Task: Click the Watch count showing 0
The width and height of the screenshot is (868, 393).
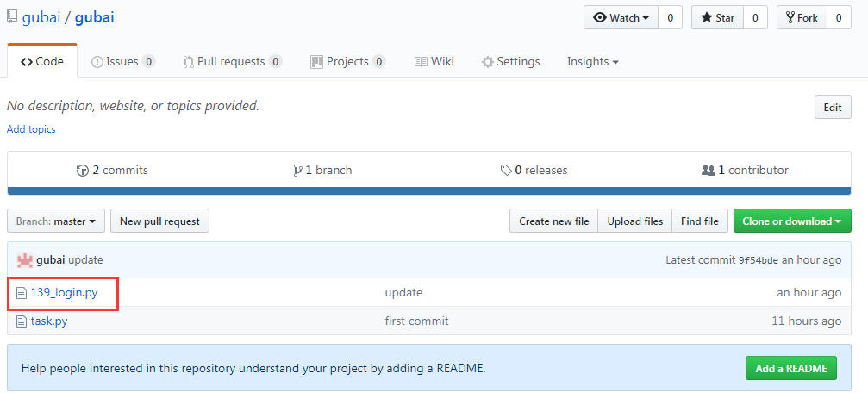Action: [670, 18]
